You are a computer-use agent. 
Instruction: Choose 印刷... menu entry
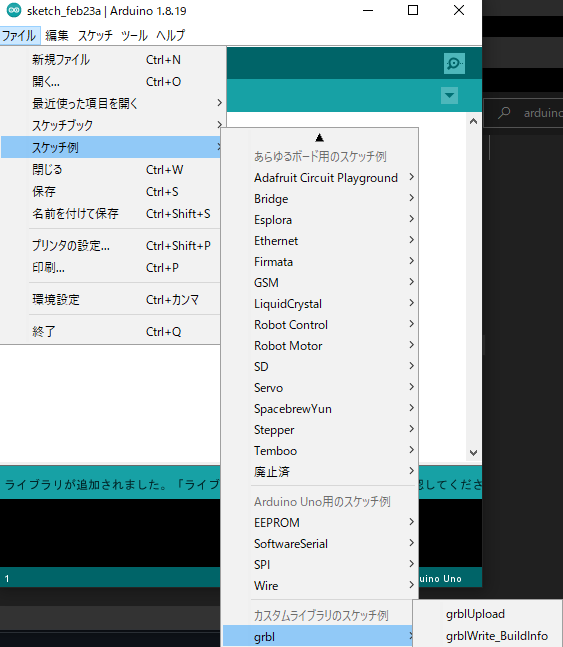coord(111,268)
